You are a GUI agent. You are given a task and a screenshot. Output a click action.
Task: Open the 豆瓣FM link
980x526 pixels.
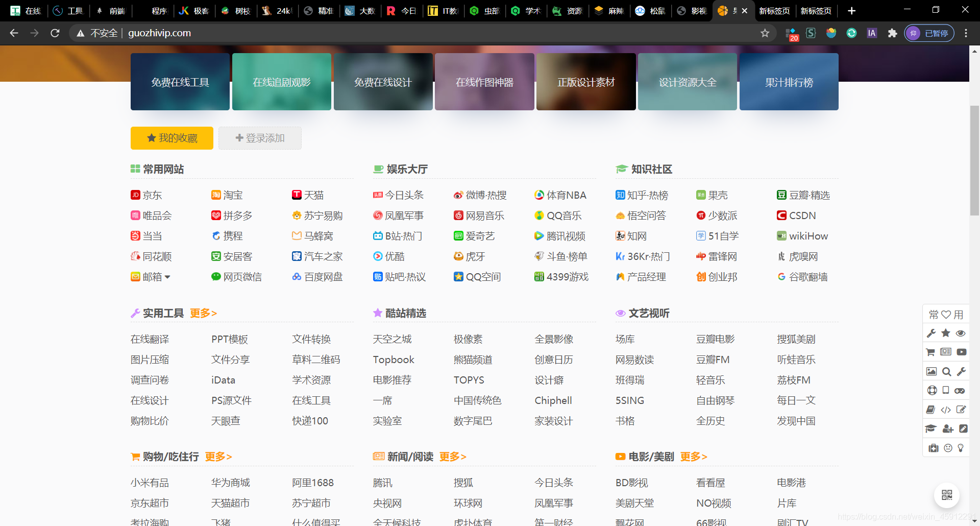(713, 360)
